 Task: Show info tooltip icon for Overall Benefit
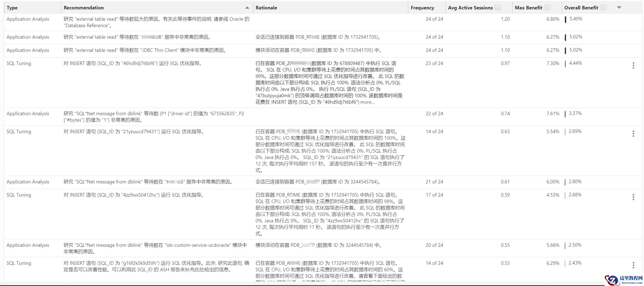click(x=603, y=8)
